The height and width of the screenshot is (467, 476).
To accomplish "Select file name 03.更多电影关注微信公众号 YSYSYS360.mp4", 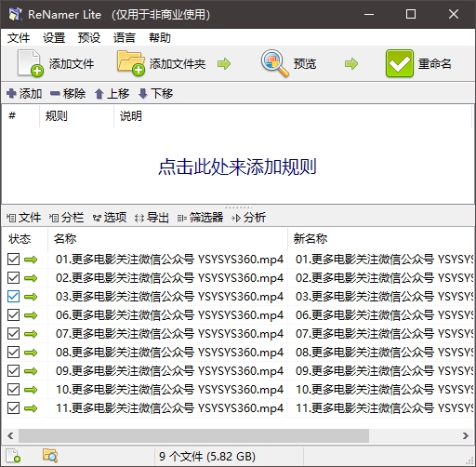I will (x=169, y=297).
